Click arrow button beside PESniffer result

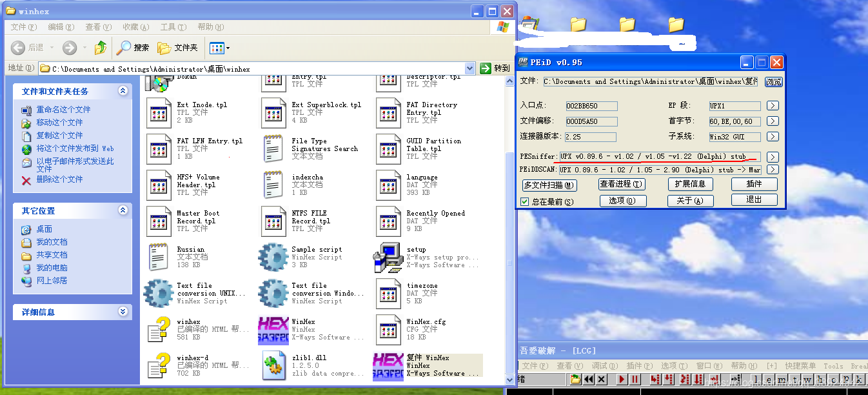click(x=773, y=157)
